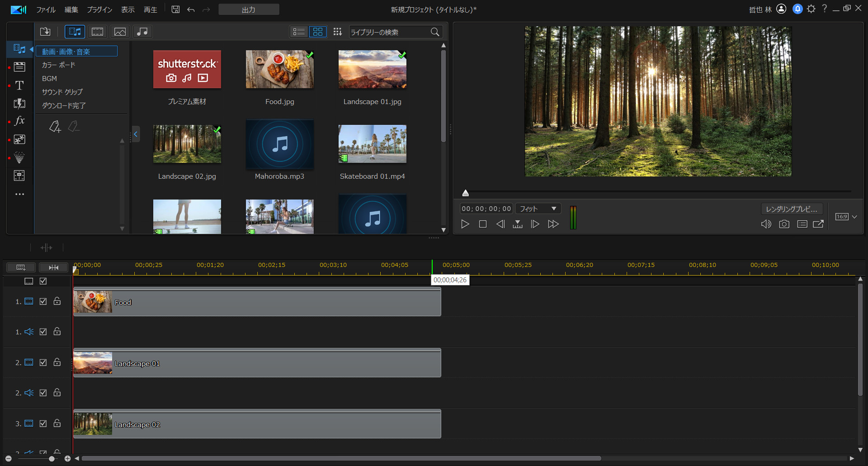Click the timeline zoom slider handle

tap(52, 458)
